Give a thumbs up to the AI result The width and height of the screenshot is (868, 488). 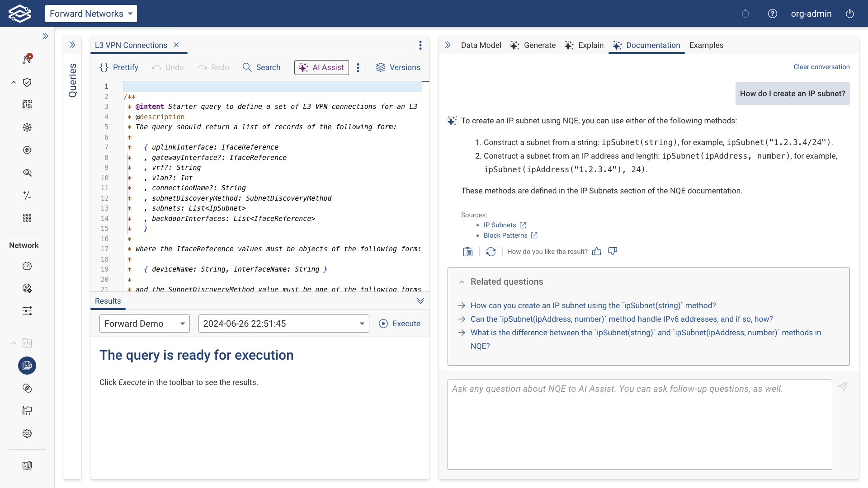(x=597, y=251)
